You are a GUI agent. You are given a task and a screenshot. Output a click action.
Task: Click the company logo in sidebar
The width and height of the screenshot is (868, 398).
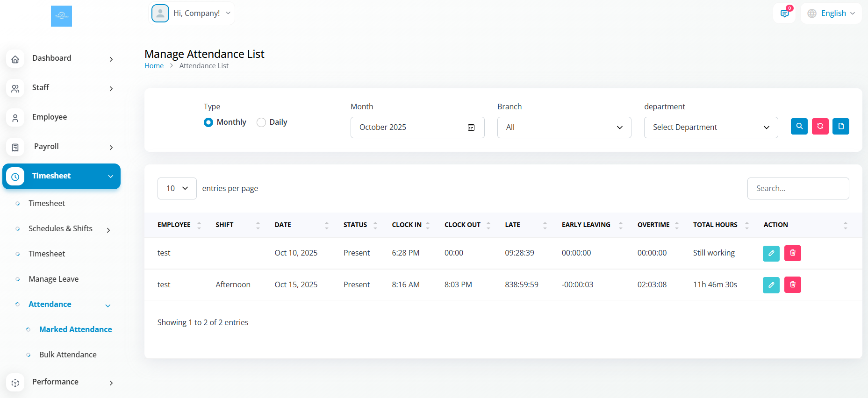(x=61, y=16)
